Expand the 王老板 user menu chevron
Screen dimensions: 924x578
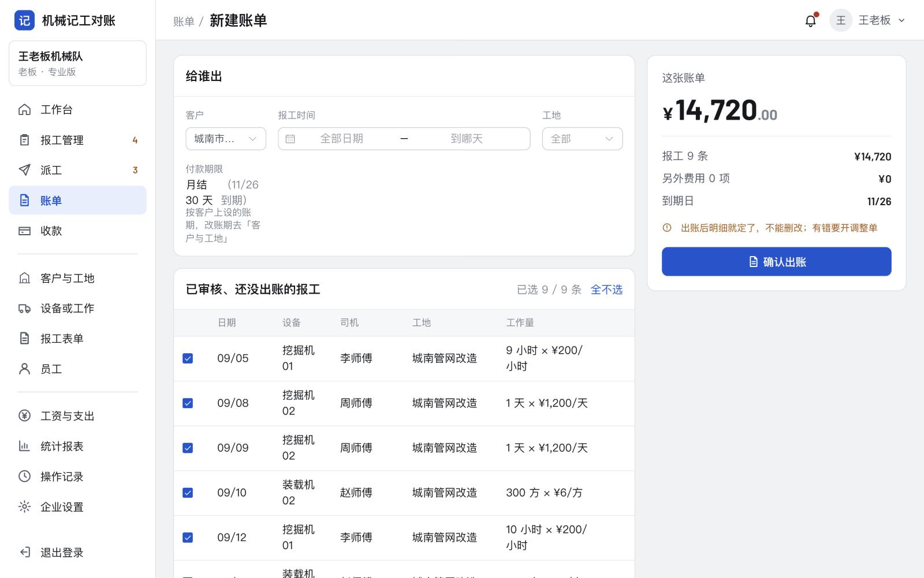[901, 20]
